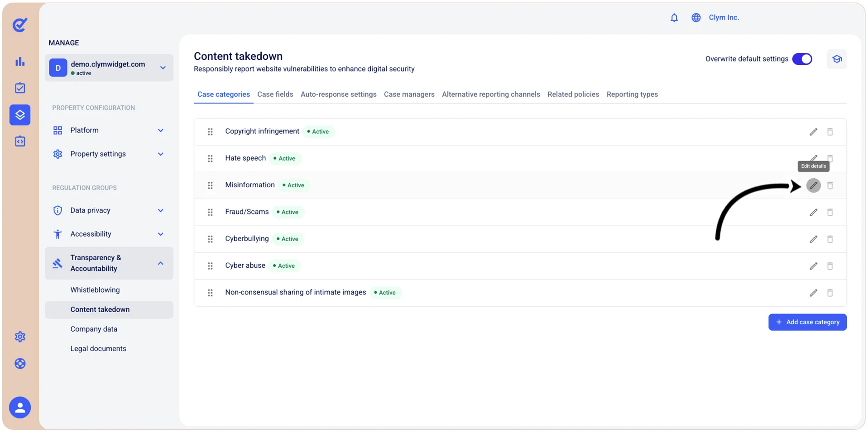
Task: Open the settings gear in the sidebar
Action: [x=20, y=337]
